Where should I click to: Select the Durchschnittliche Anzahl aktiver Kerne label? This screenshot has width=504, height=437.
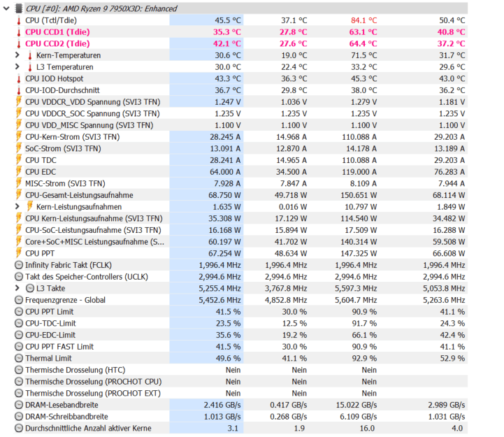tap(88, 429)
